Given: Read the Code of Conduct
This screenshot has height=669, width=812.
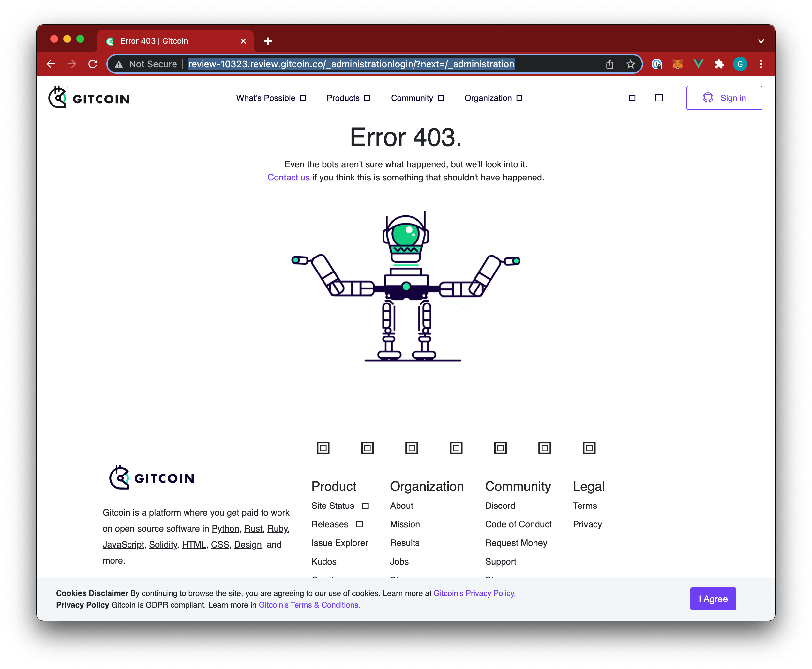Looking at the screenshot, I should click(x=518, y=524).
